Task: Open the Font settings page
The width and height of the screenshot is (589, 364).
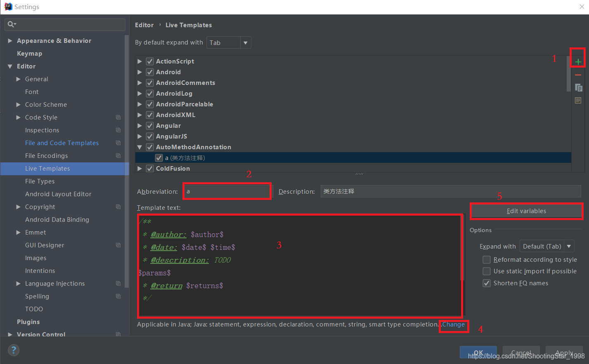Action: (32, 92)
